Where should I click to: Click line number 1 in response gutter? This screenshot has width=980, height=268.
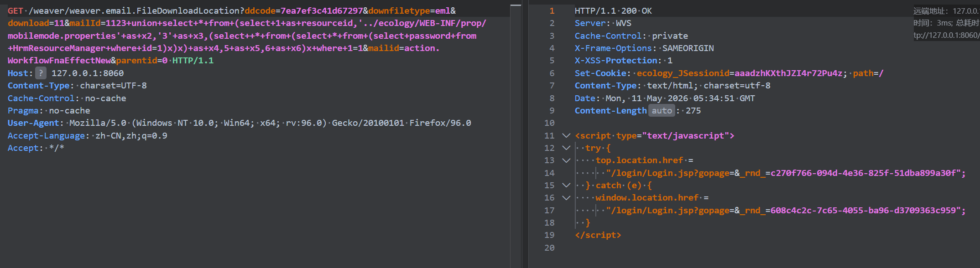[552, 10]
